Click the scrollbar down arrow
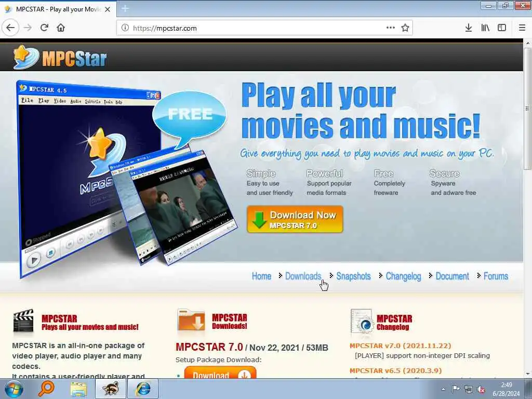This screenshot has width=532, height=399. pos(527,374)
